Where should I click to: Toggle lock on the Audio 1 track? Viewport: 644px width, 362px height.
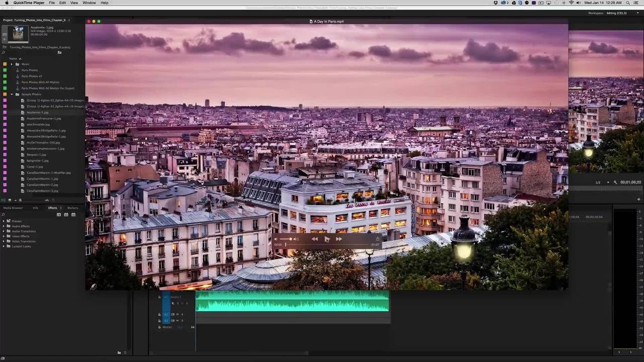coord(159,297)
